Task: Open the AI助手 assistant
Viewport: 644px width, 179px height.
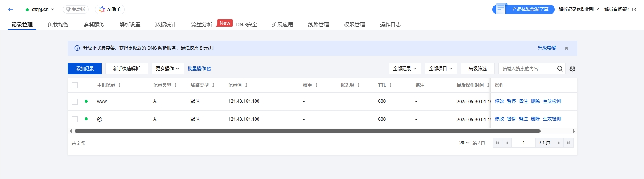Action: [x=110, y=9]
